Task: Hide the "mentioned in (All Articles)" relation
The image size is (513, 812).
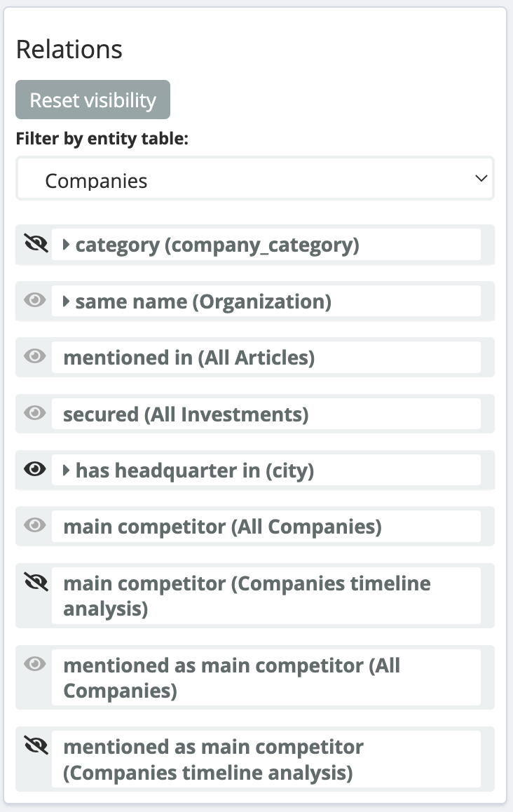Action: click(x=34, y=357)
